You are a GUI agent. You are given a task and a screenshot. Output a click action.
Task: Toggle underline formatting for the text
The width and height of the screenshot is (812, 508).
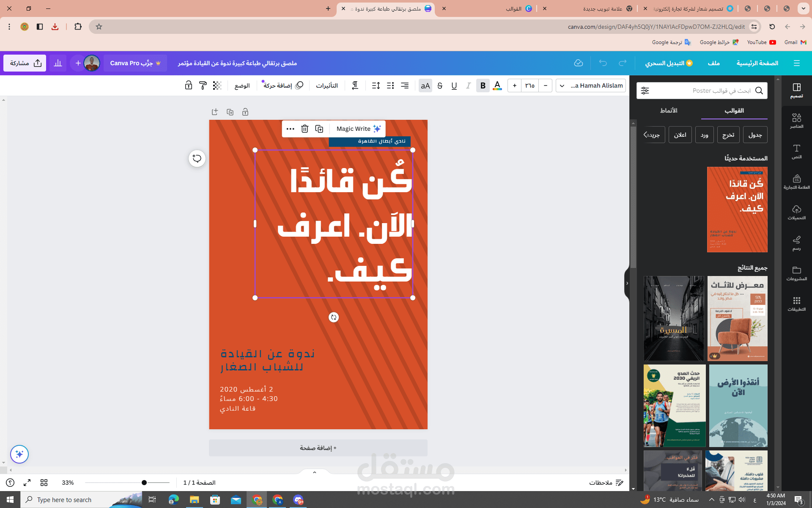454,86
